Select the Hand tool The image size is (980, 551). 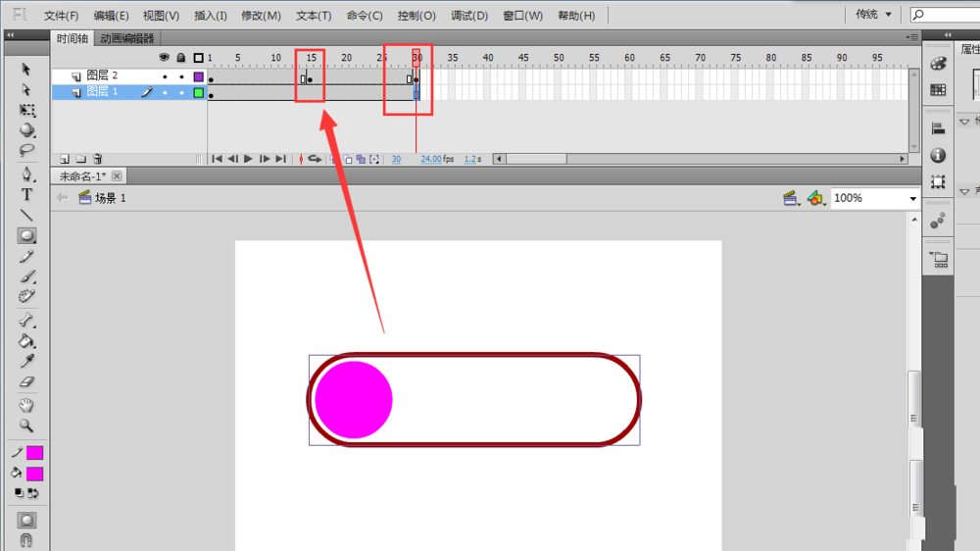(26, 405)
